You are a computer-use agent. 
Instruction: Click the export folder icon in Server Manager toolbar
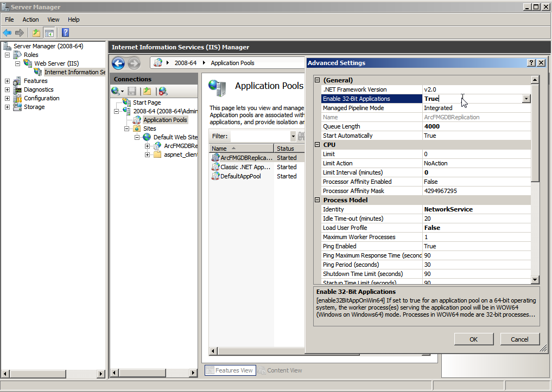pyautogui.click(x=35, y=33)
